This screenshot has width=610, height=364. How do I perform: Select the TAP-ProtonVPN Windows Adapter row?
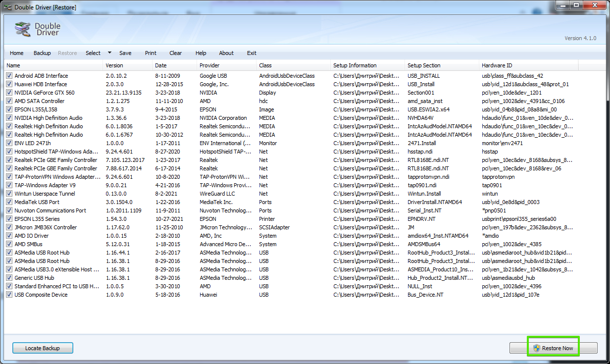[x=291, y=177]
